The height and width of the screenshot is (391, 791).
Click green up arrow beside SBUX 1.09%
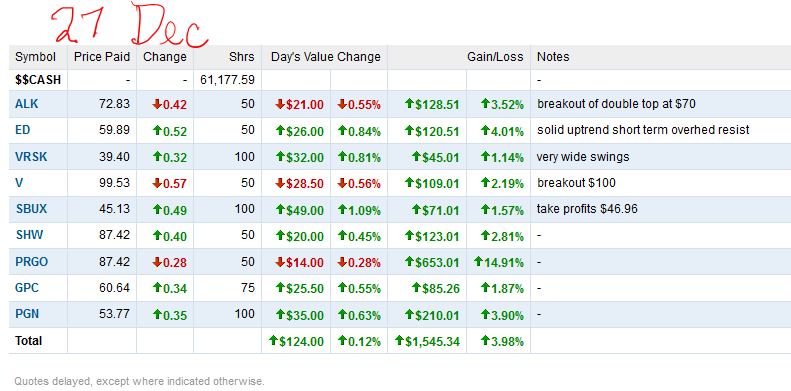342,209
